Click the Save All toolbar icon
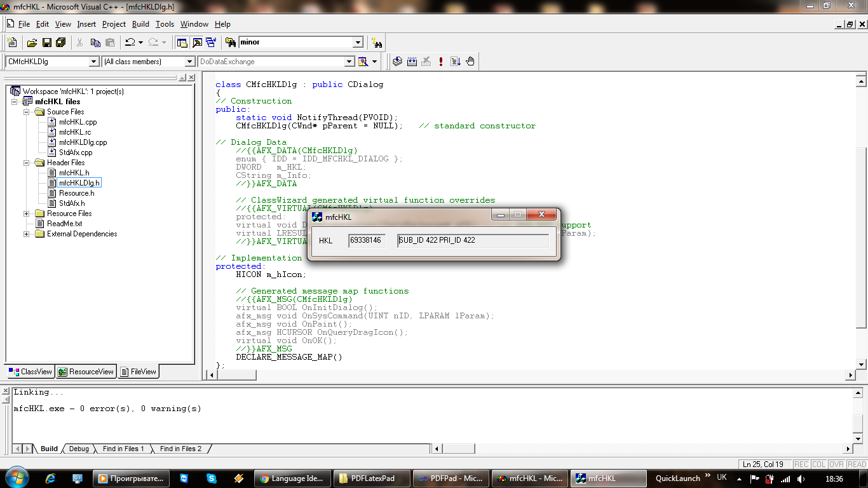This screenshot has width=868, height=488. coord(61,43)
